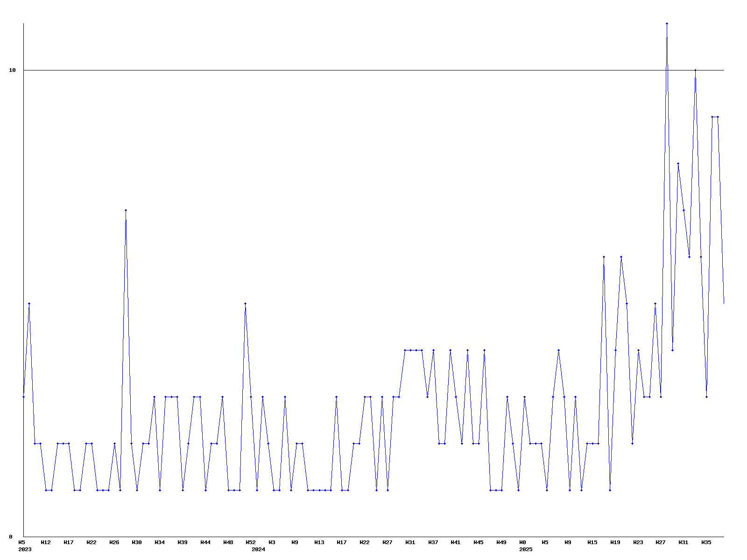The image size is (747, 560).
Task: Click the W49 week marker
Action: click(x=501, y=542)
